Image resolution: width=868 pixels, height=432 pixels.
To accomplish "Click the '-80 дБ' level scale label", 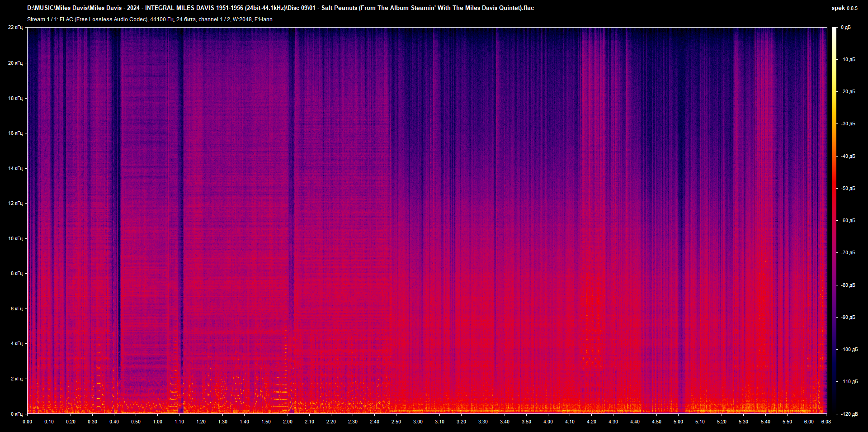I will pos(848,285).
